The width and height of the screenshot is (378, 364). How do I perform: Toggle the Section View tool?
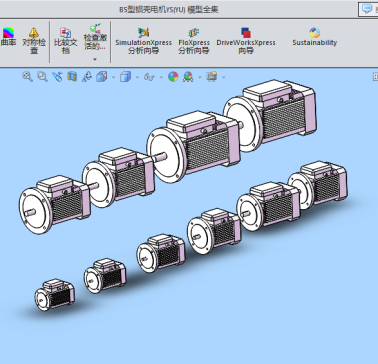click(x=72, y=77)
